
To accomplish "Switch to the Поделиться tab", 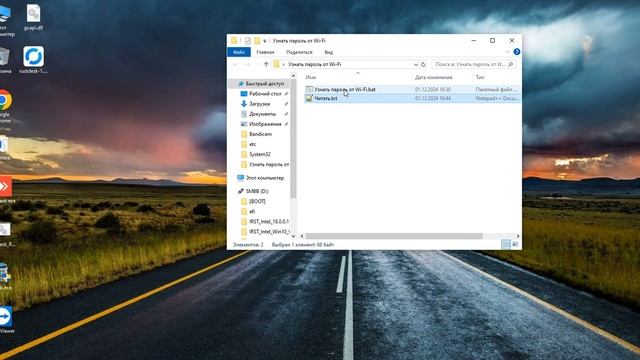I will pyautogui.click(x=299, y=52).
